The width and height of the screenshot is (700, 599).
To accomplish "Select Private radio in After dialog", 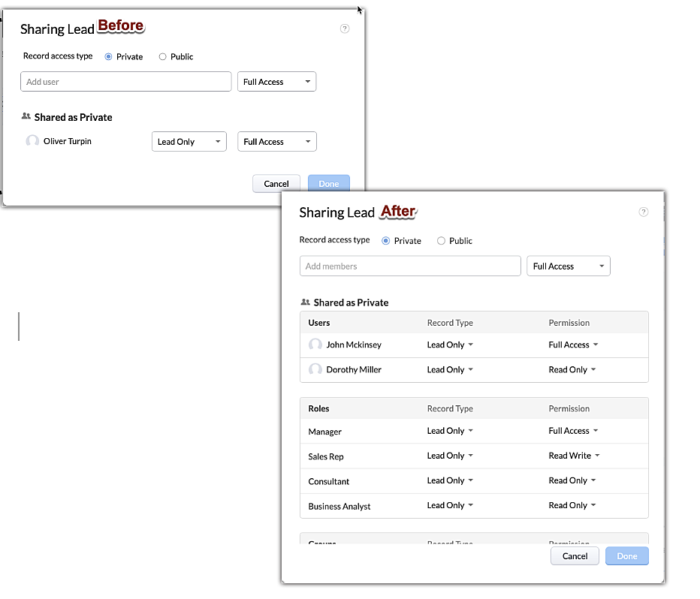I will tap(386, 241).
